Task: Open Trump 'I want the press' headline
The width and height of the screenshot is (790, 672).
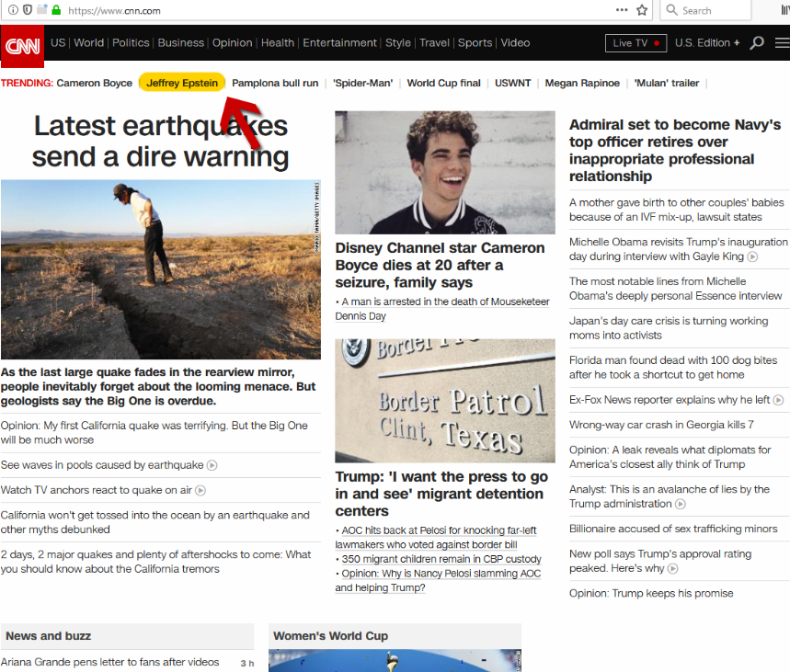Action: click(x=441, y=494)
